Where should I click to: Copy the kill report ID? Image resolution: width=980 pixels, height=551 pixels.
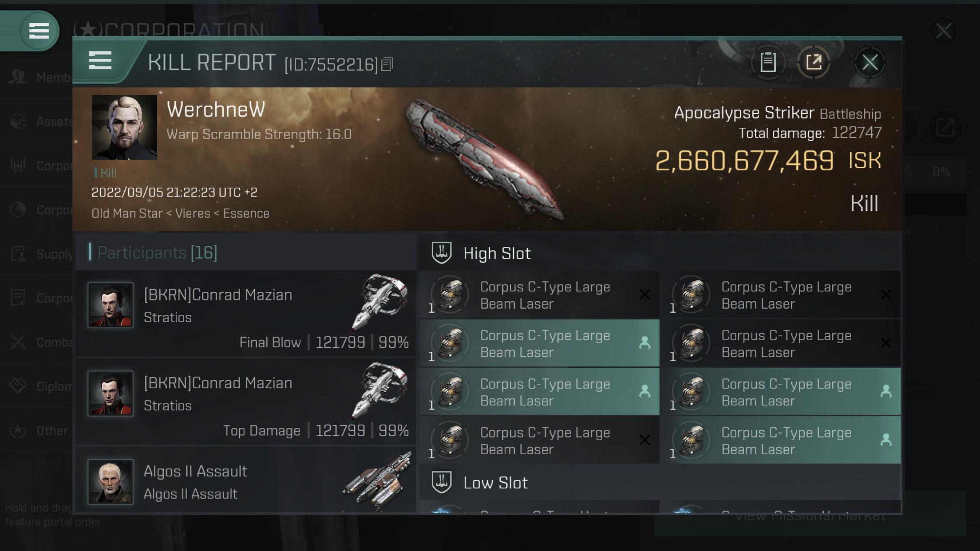[x=387, y=65]
